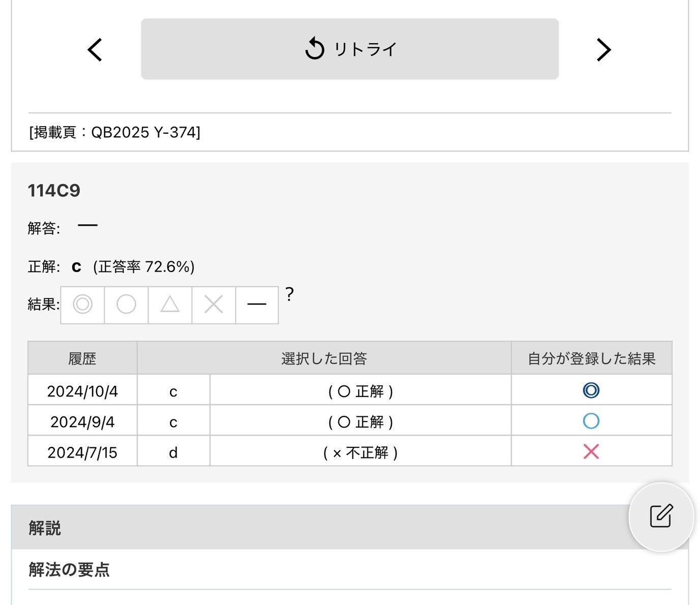Click the double circle icon for 2024/10/4
The image size is (700, 605).
(x=591, y=390)
